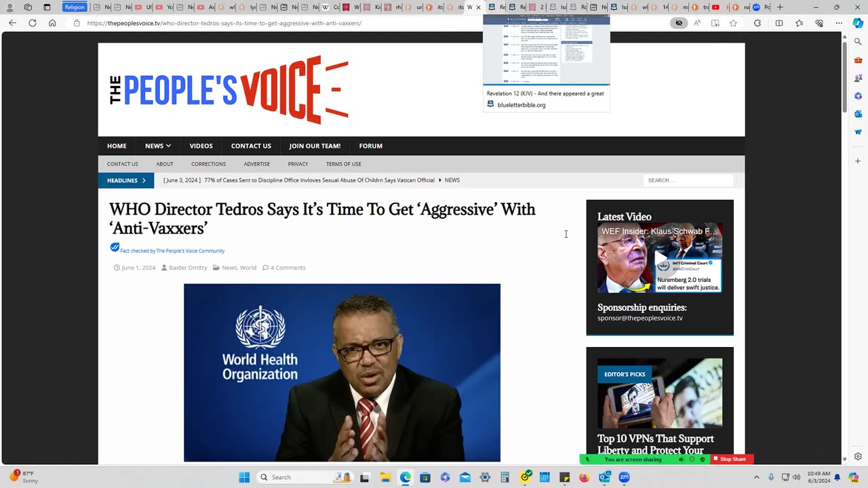Open ADVERTISE link
868x488 pixels.
point(257,164)
